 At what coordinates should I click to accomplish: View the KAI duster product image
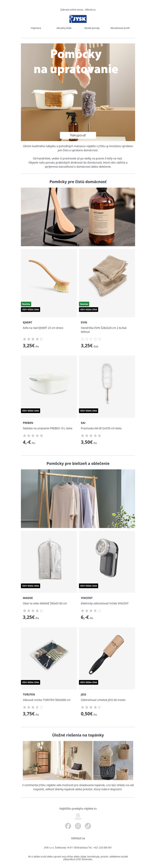point(107,387)
